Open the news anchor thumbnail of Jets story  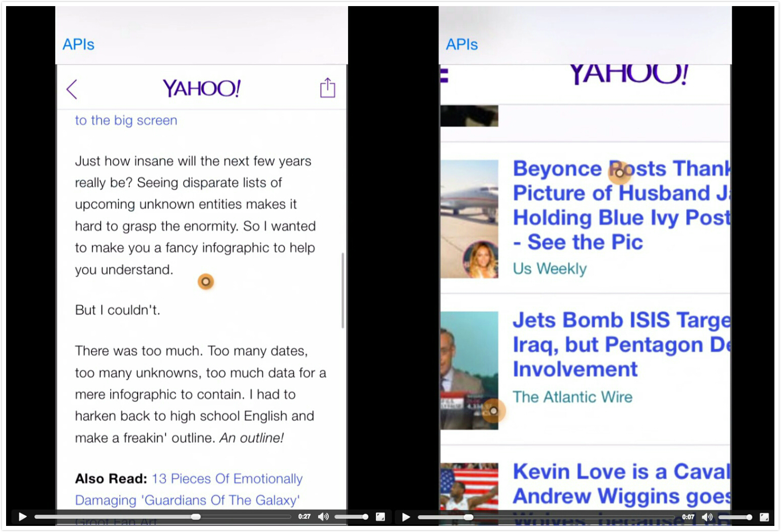click(x=469, y=371)
